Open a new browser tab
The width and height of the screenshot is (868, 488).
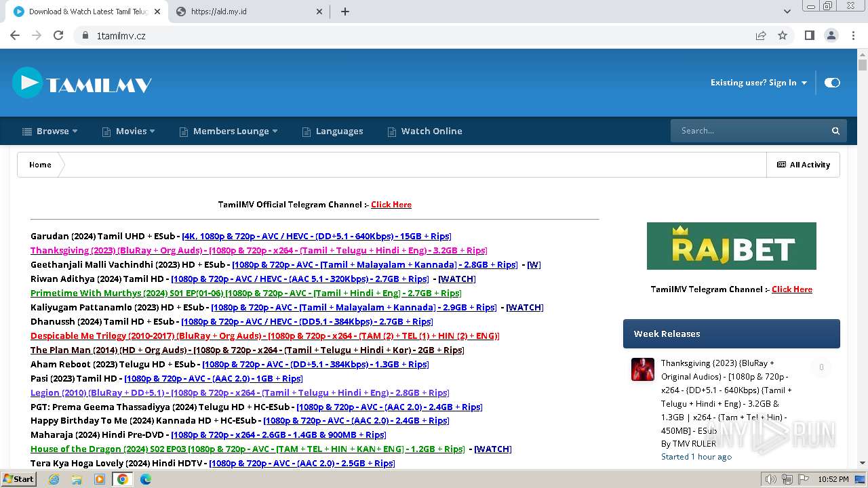tap(345, 12)
